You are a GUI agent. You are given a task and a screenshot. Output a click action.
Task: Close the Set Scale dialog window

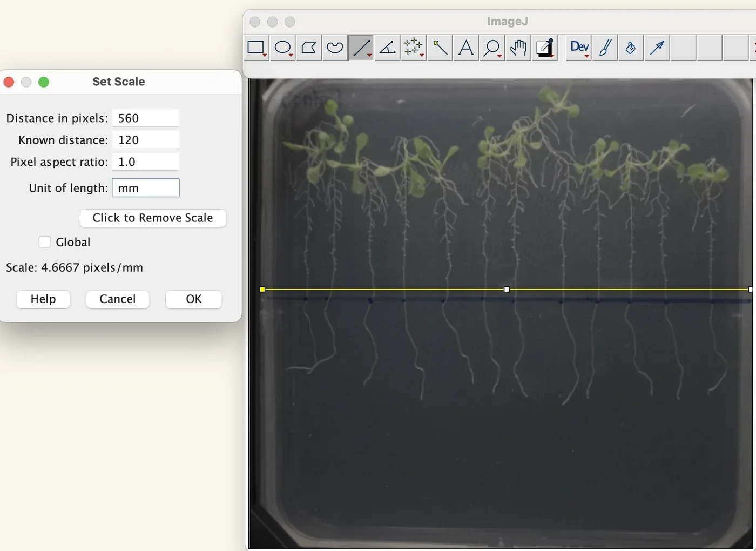[x=9, y=82]
